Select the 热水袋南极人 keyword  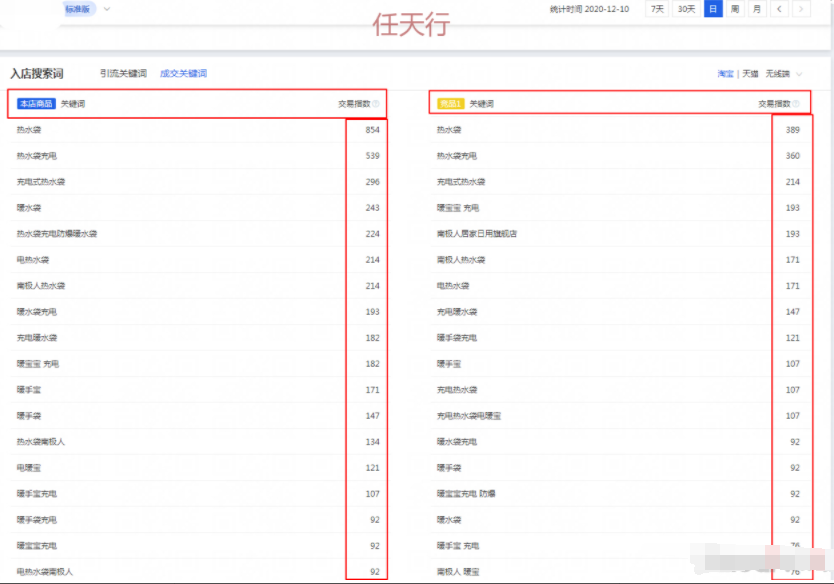[41, 442]
